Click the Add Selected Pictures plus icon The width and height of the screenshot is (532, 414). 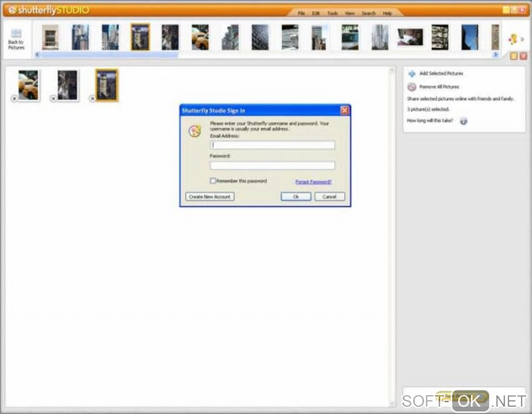coord(412,74)
